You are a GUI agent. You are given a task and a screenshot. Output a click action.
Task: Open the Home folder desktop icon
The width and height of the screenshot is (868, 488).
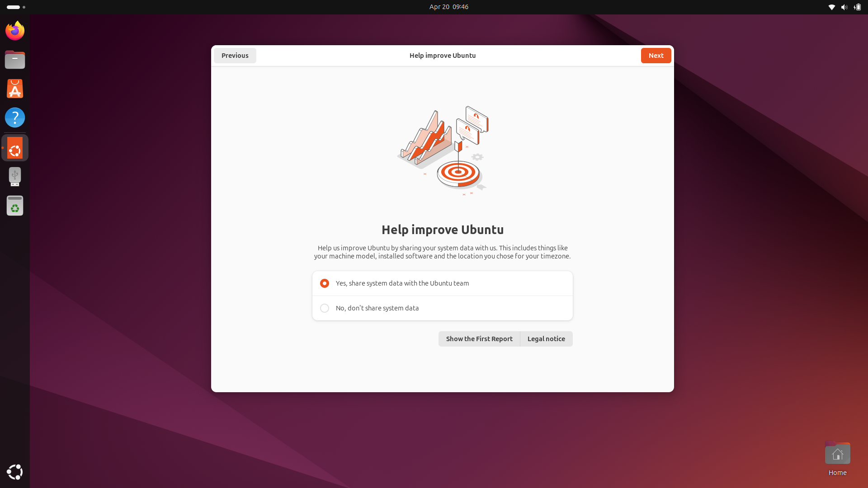tap(837, 459)
